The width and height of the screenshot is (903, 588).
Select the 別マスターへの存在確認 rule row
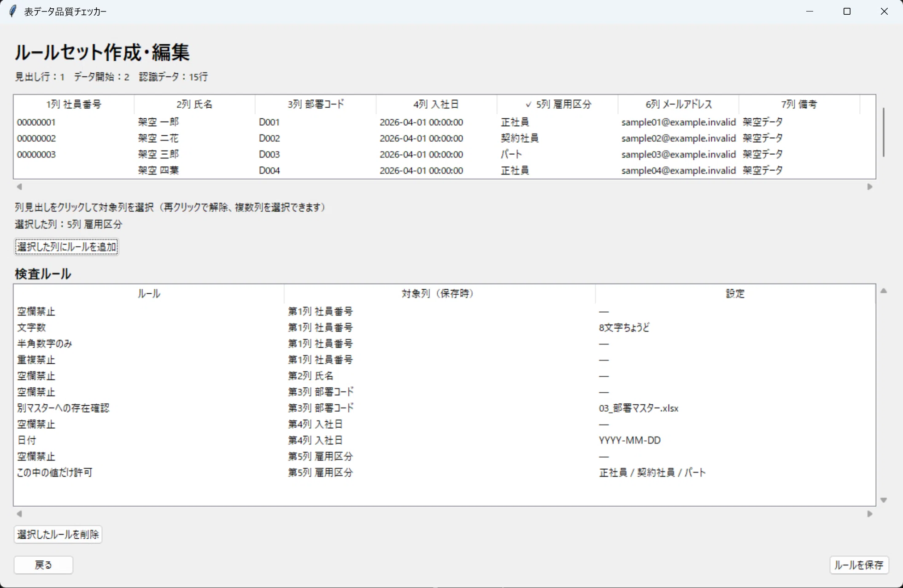click(444, 408)
